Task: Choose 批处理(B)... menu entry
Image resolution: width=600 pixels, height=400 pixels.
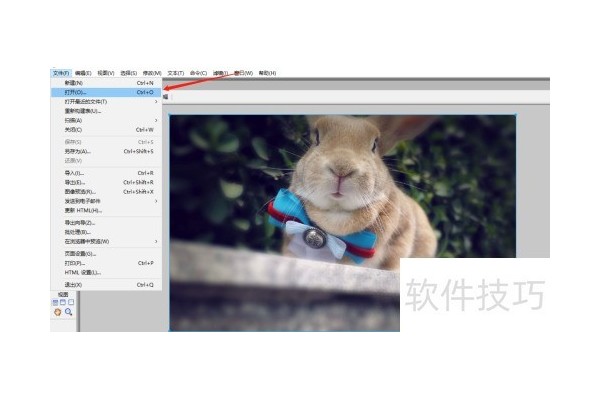Action: coord(106,232)
